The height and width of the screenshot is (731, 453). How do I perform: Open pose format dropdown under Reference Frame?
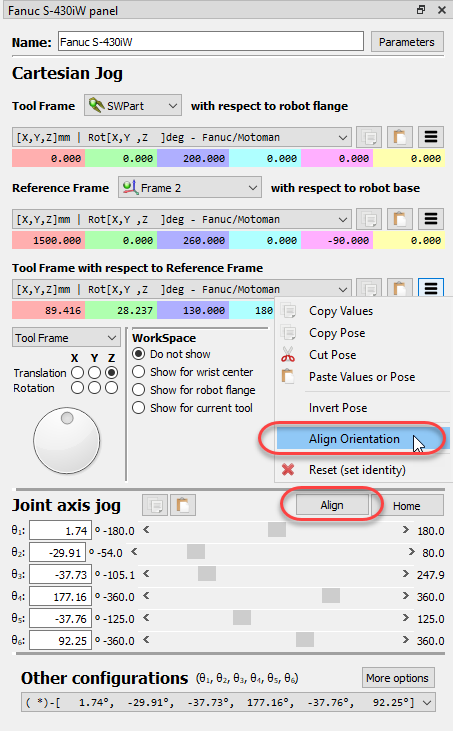(182, 219)
